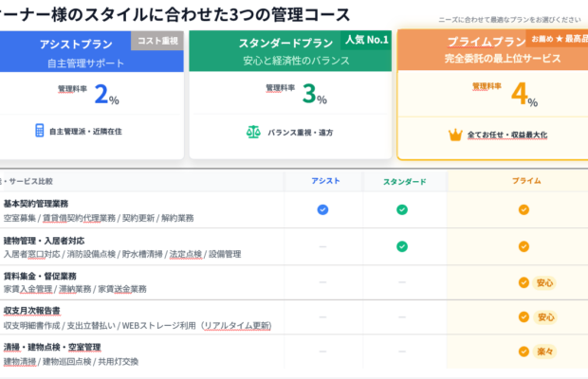Screen dimensions: 588x379
Task: Click the スタンダードプラン card header
Action: [290, 51]
